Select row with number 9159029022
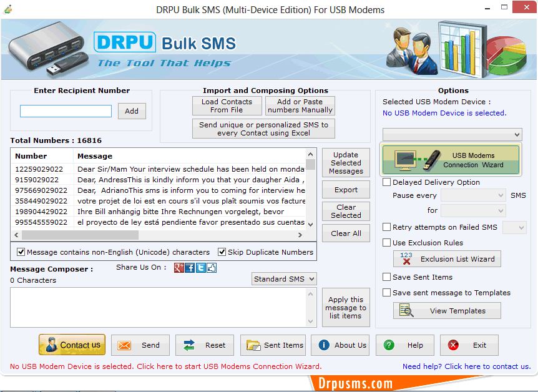 pos(159,180)
